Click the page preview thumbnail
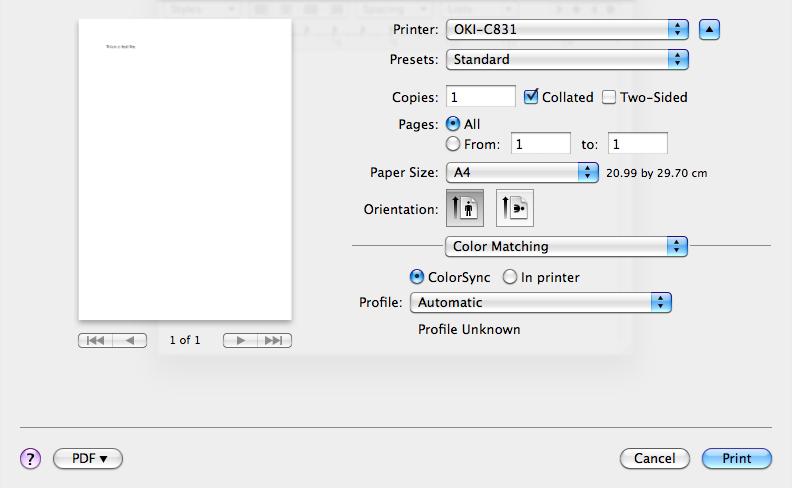792x488 pixels. coord(185,170)
